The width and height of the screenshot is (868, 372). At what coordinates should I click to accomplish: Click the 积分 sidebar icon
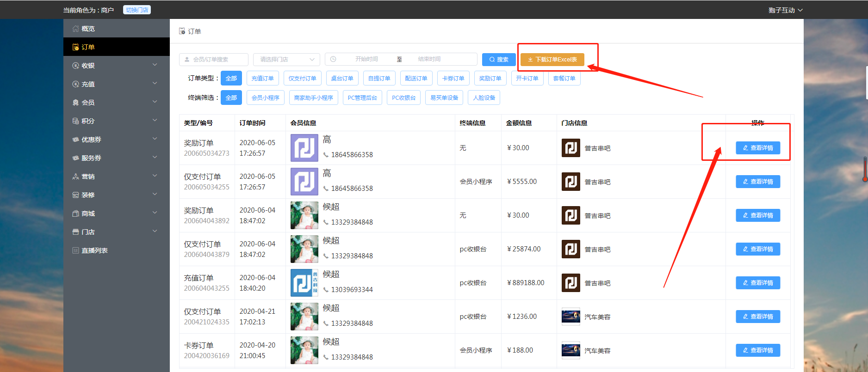[x=75, y=121]
